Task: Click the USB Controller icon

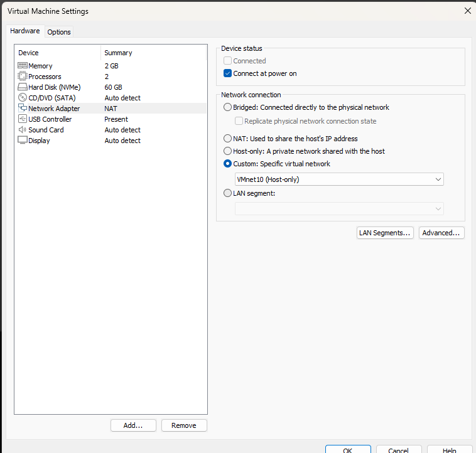Action: [23, 119]
